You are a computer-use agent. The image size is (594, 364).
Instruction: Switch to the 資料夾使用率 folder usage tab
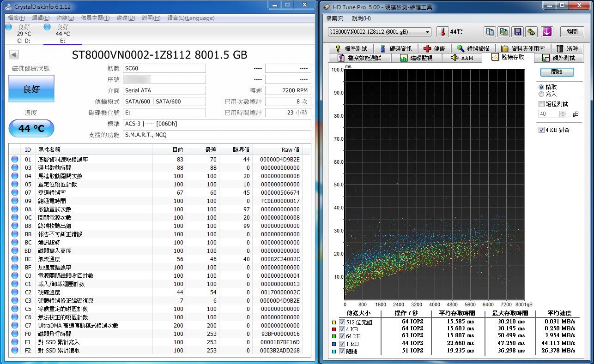(523, 48)
